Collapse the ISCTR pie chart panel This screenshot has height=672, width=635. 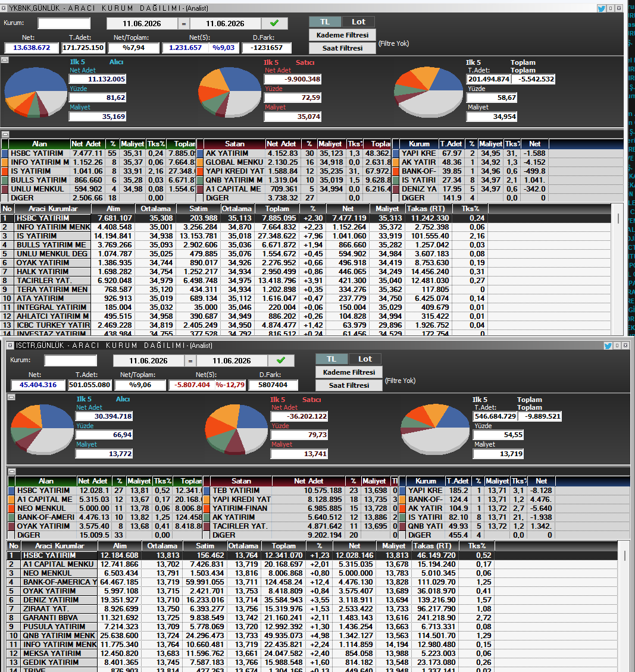(11, 397)
